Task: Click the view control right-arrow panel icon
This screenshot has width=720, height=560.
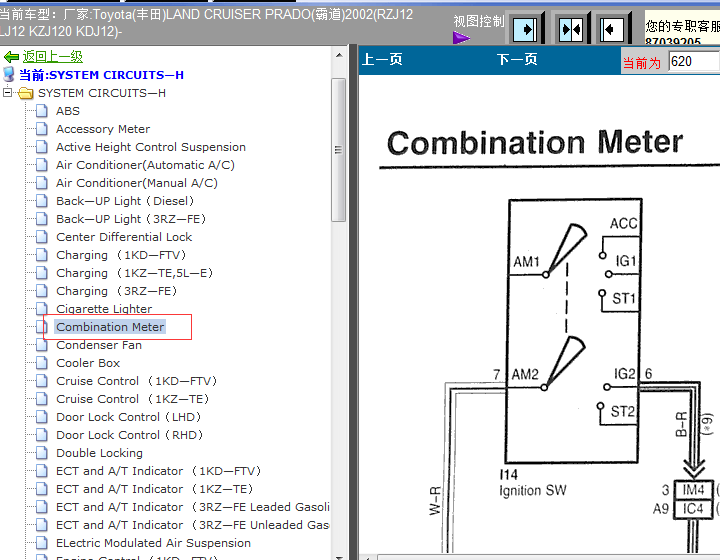Action: click(x=525, y=29)
